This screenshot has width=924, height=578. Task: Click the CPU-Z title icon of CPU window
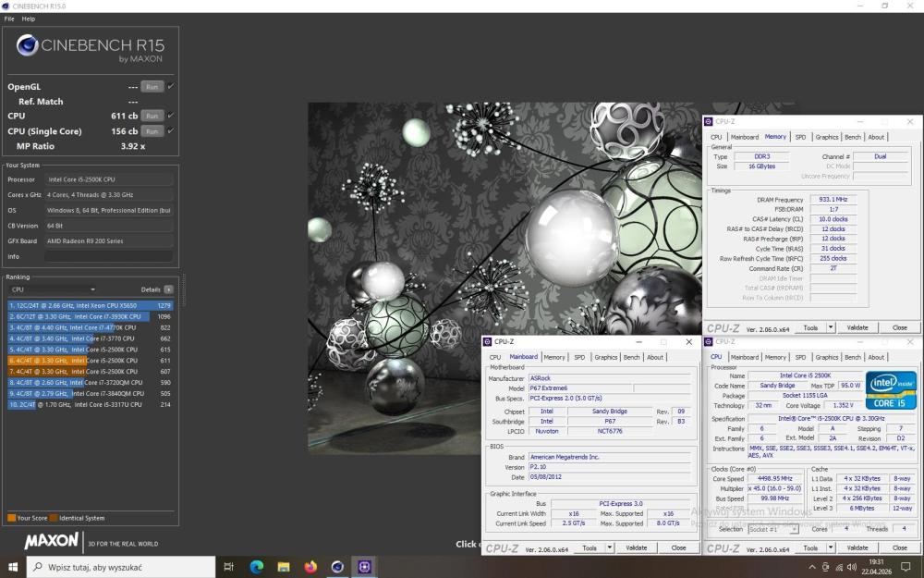(x=709, y=342)
